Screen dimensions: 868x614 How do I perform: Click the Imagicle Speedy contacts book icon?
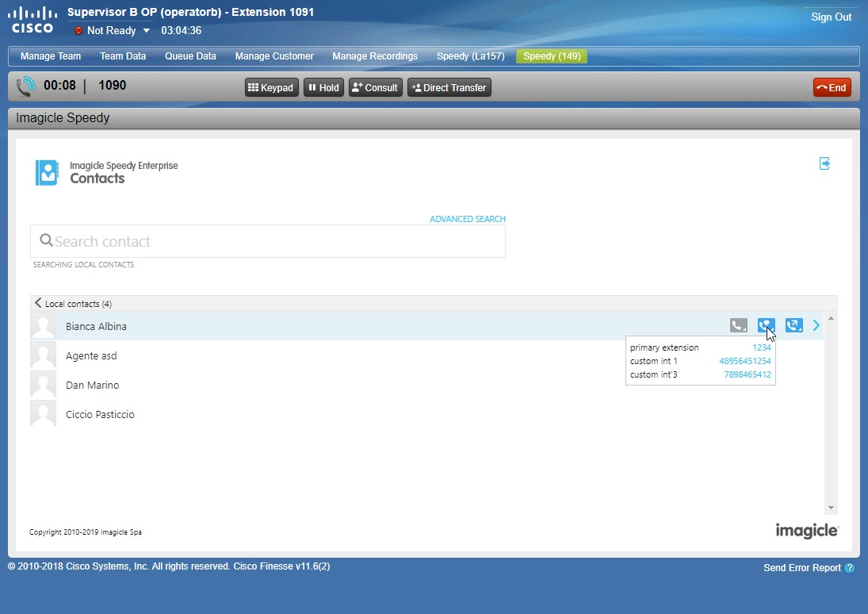point(47,172)
